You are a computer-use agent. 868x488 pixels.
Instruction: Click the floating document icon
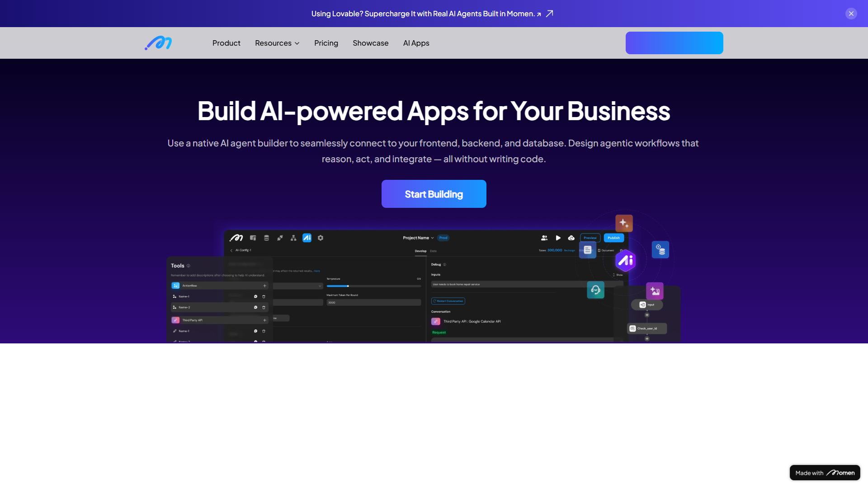click(587, 249)
